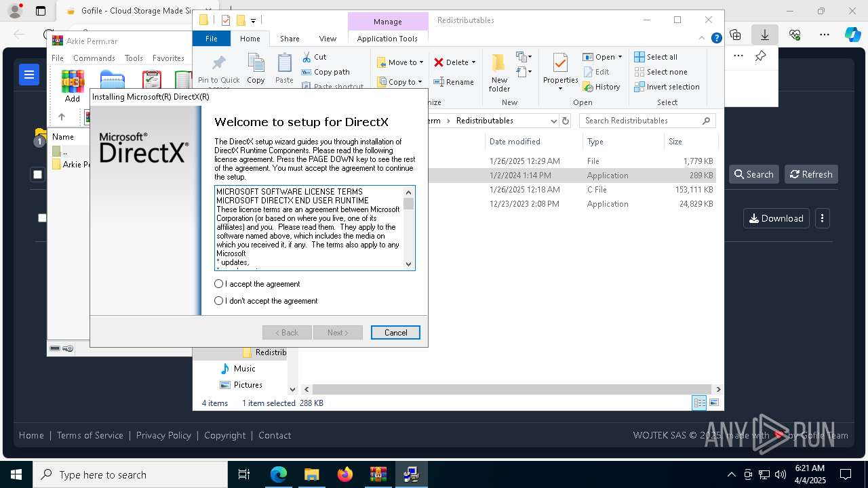Click the ellipsis in downloads flyout
The image size is (868, 488).
[x=738, y=56]
